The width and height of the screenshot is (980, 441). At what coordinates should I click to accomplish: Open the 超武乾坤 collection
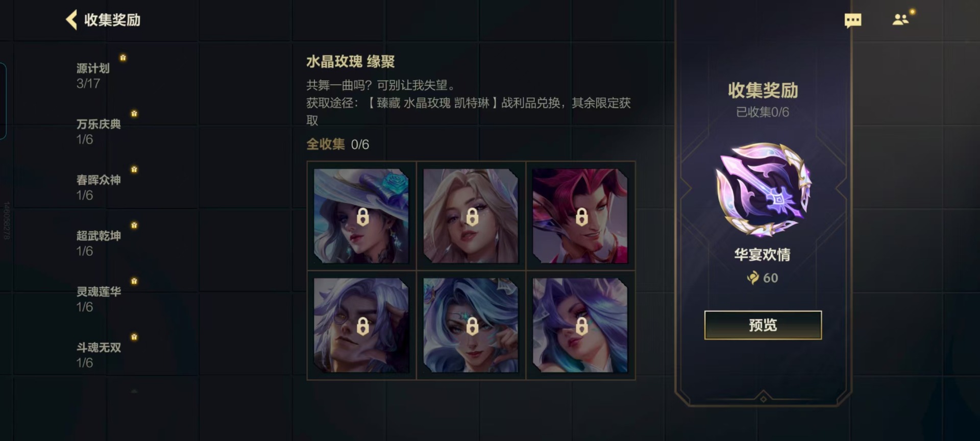(x=99, y=243)
